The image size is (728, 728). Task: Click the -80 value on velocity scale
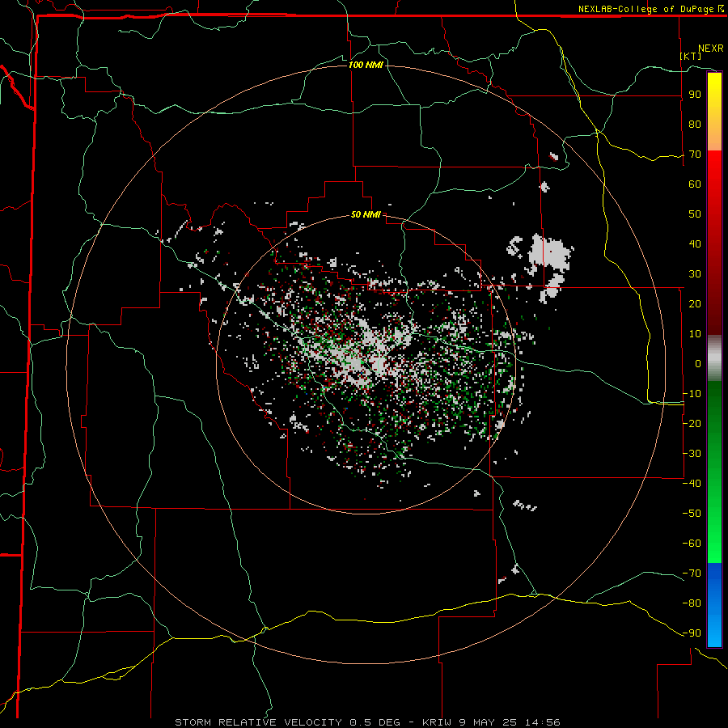pyautogui.click(x=692, y=603)
